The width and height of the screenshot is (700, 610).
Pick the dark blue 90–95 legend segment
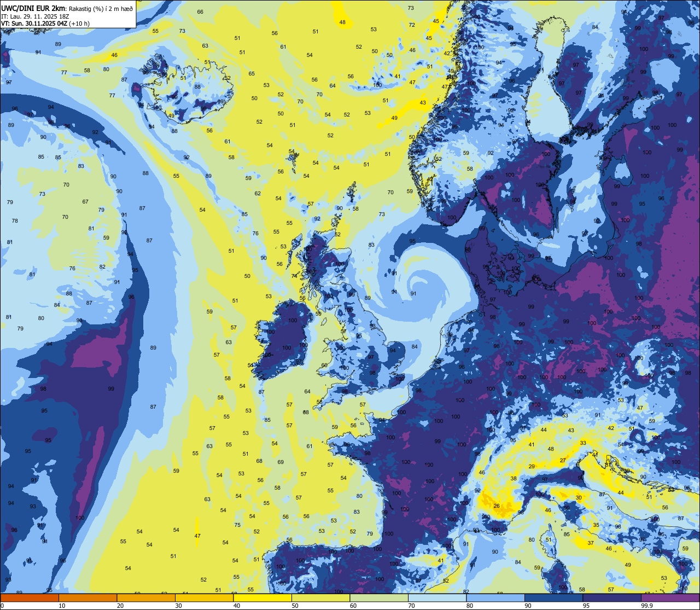553,597
